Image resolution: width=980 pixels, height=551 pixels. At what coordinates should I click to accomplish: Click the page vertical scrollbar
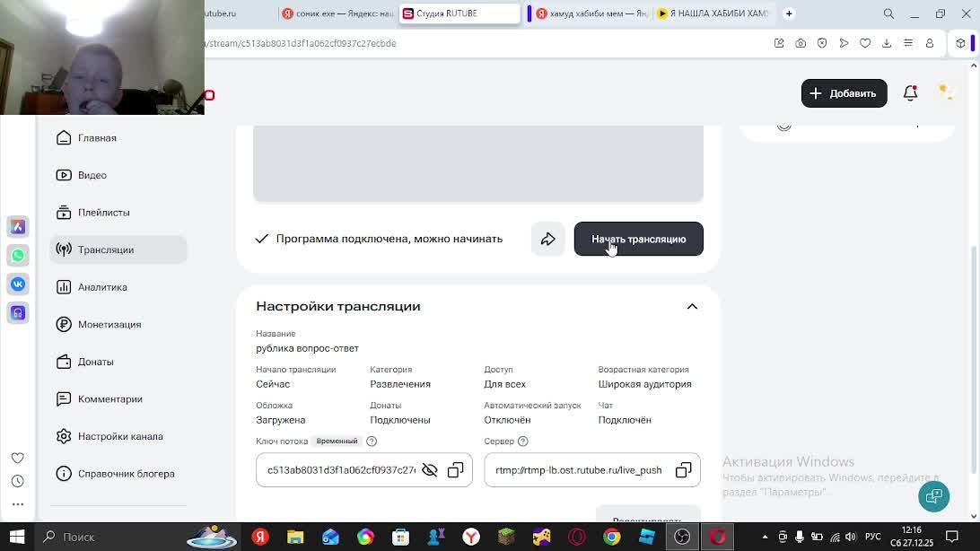[973, 359]
